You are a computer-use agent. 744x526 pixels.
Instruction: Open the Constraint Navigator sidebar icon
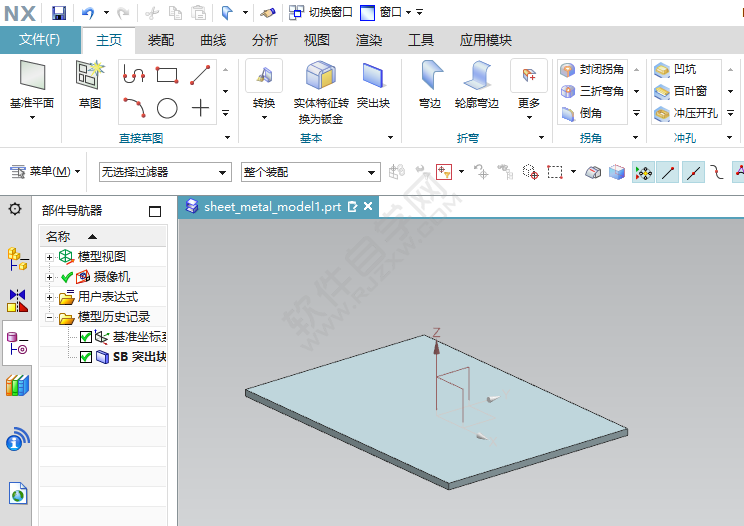(x=18, y=301)
